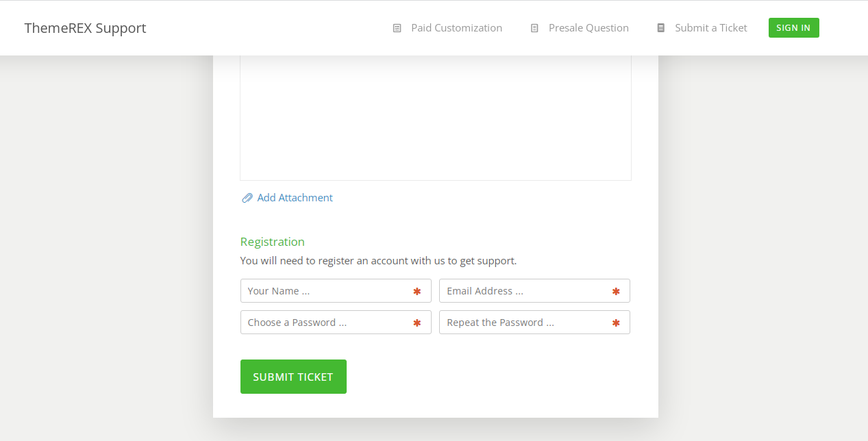Open the Presale Question menu item

(x=588, y=28)
